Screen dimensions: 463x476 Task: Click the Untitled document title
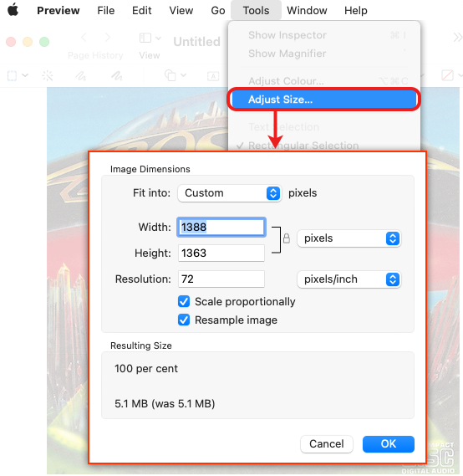196,42
